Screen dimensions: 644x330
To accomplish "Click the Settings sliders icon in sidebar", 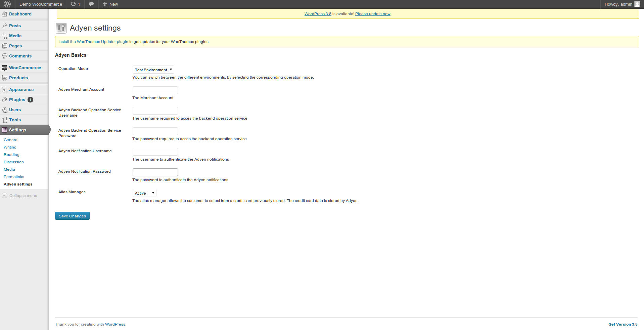I will pyautogui.click(x=5, y=130).
